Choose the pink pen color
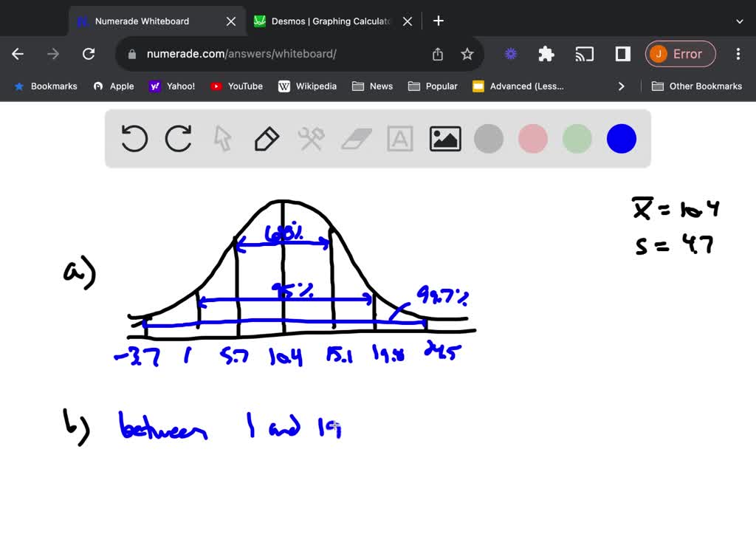This screenshot has width=756, height=548. [x=533, y=139]
